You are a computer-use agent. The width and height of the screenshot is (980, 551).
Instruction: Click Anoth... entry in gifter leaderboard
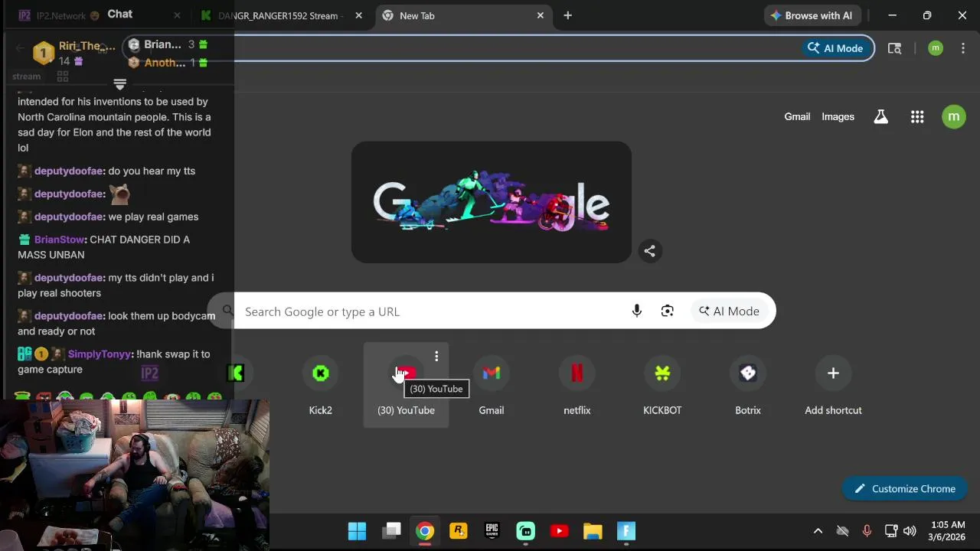(168, 63)
